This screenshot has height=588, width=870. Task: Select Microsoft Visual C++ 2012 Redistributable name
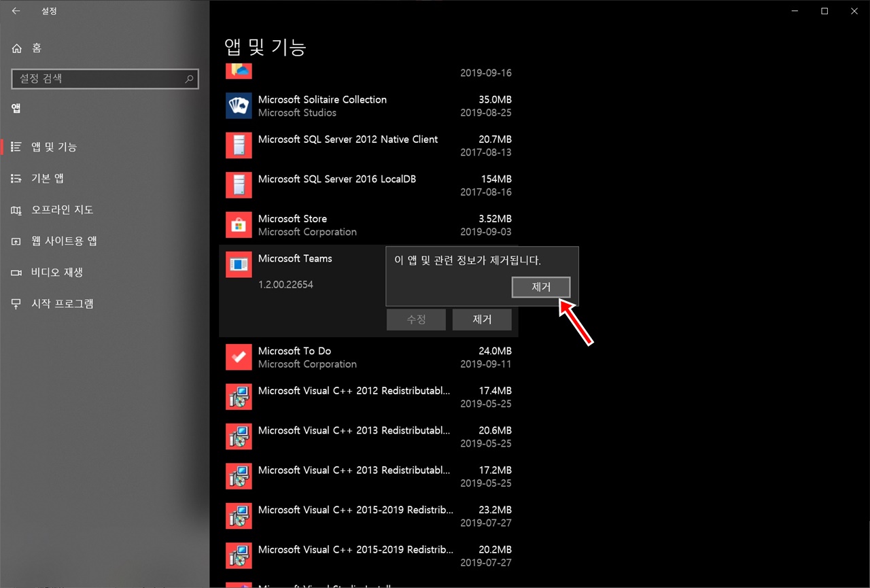point(354,391)
